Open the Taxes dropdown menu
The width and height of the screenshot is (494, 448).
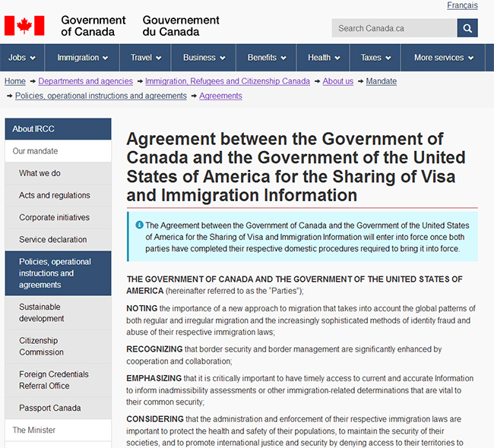coord(375,58)
